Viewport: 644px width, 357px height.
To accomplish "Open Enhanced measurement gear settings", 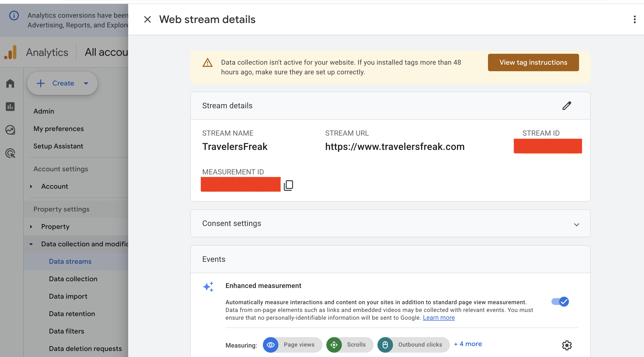I will (566, 345).
